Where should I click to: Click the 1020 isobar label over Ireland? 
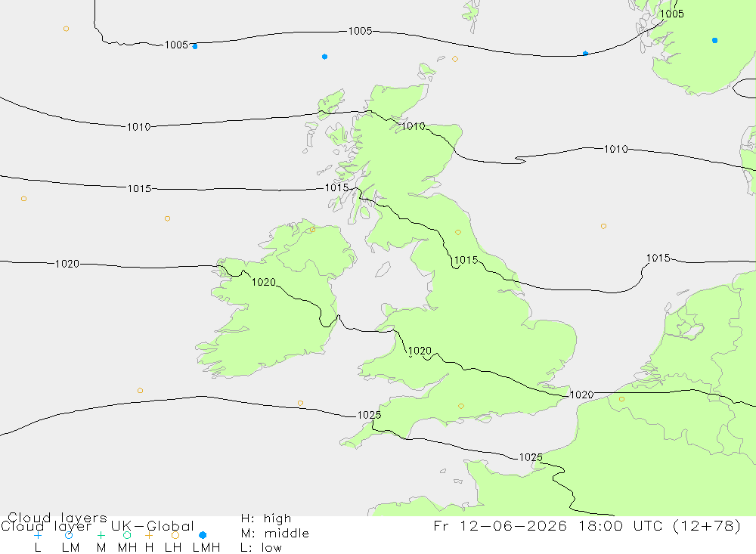pos(264,282)
